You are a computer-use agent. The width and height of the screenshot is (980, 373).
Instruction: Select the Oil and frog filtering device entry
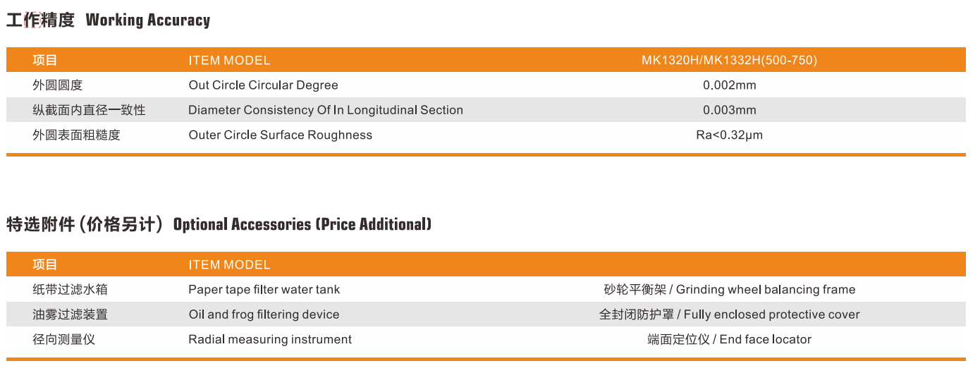tap(264, 314)
